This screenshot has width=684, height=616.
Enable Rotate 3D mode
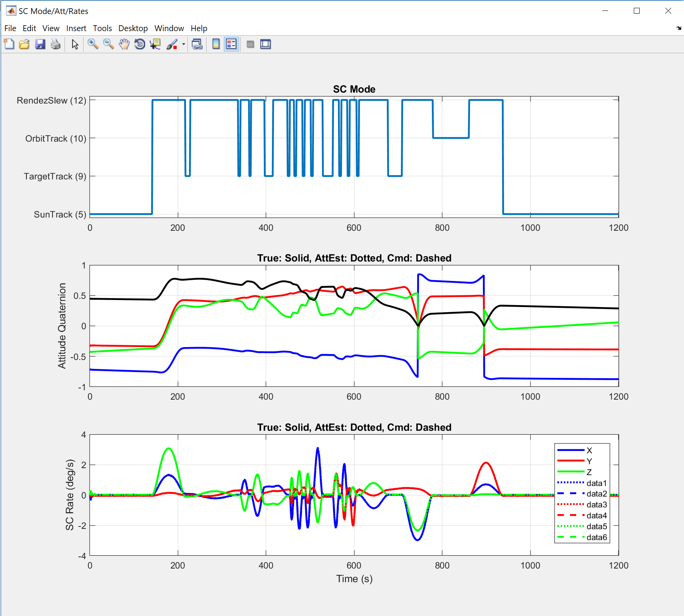click(x=139, y=44)
